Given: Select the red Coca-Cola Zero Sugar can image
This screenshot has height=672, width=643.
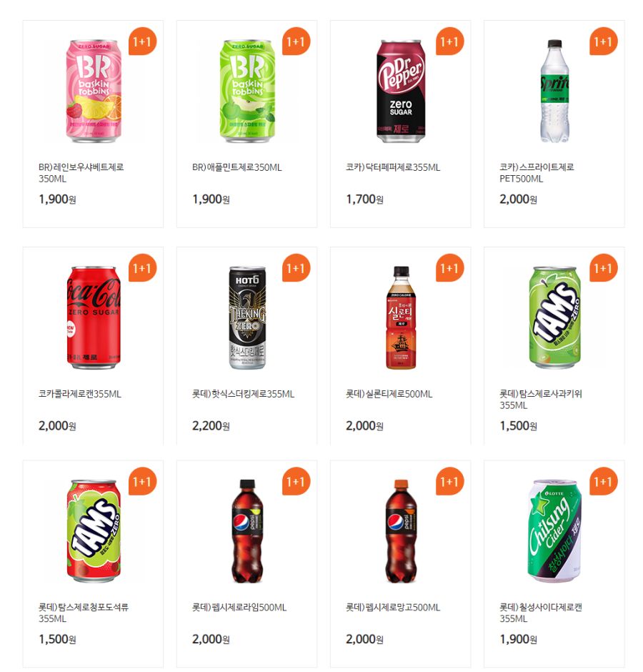Looking at the screenshot, I should click(94, 317).
